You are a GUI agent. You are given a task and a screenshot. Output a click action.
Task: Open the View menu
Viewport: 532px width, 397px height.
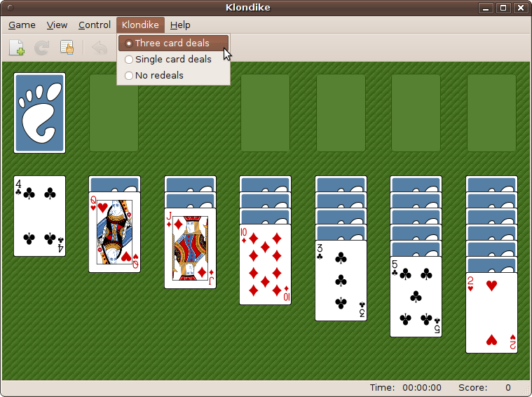click(x=57, y=25)
